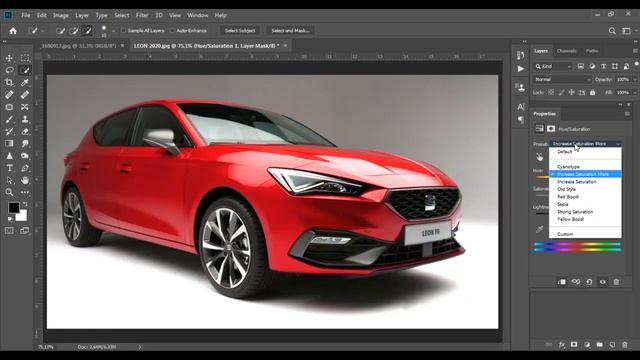The width and height of the screenshot is (640, 360).
Task: Enable Sample All Layers checkbox
Action: (x=123, y=31)
